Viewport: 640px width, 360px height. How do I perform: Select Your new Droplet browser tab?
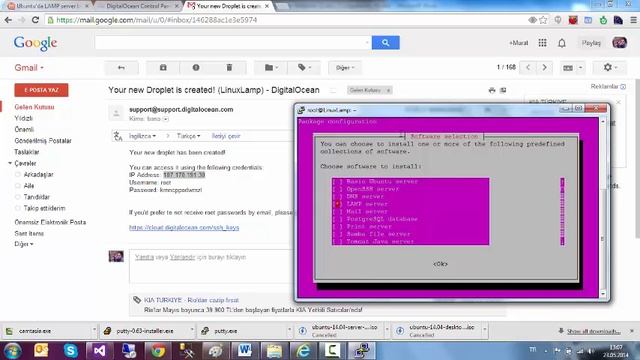(228, 6)
